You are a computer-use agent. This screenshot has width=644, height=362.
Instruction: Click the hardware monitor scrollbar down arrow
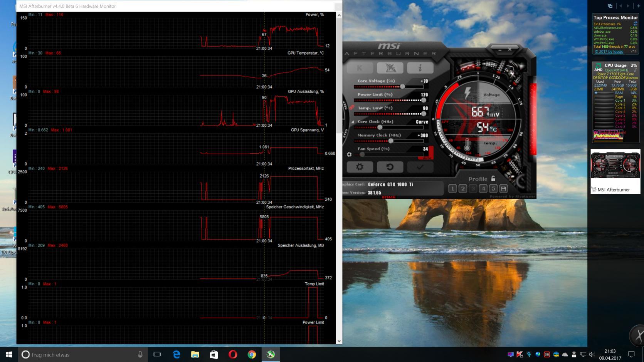[339, 341]
